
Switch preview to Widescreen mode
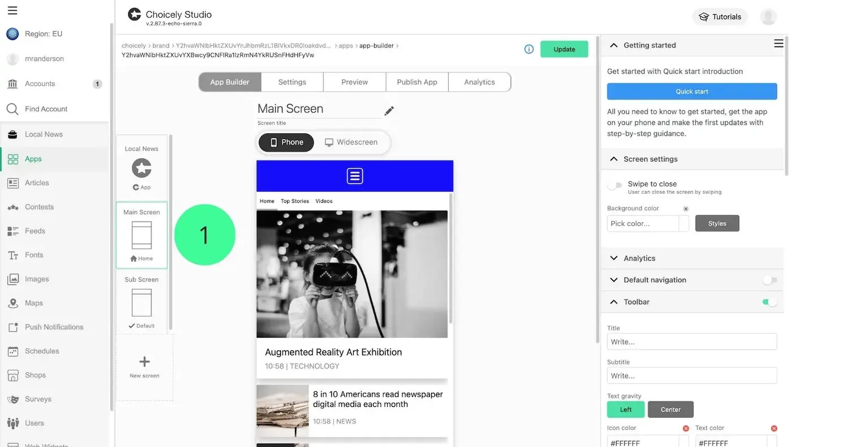click(351, 142)
